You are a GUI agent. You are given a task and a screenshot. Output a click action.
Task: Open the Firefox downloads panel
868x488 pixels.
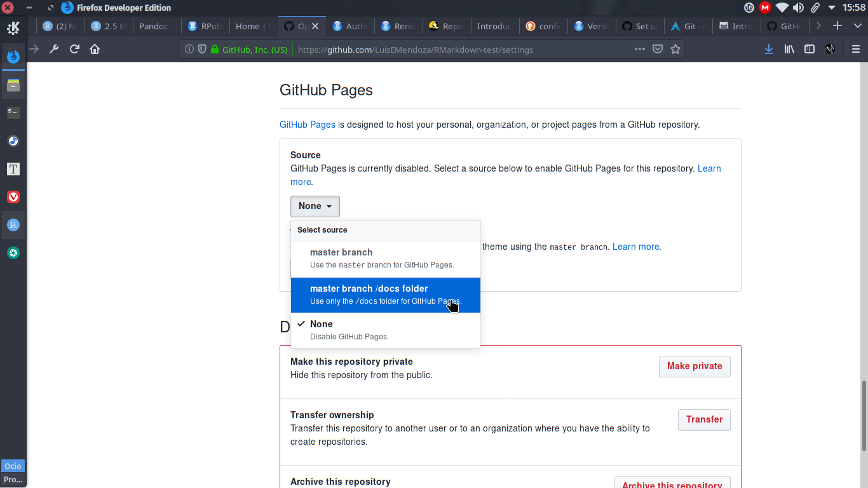point(769,49)
